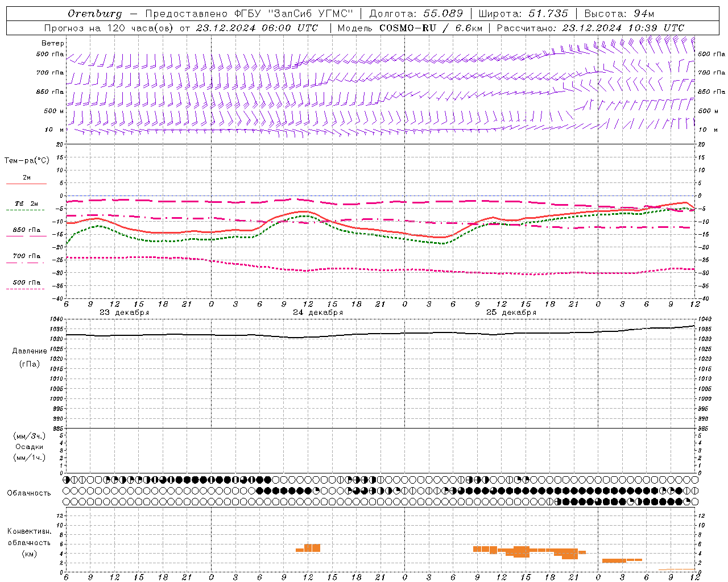Click 850 гПа in the temperature legend
Viewport: 728px width, 582px height.
coord(27,230)
